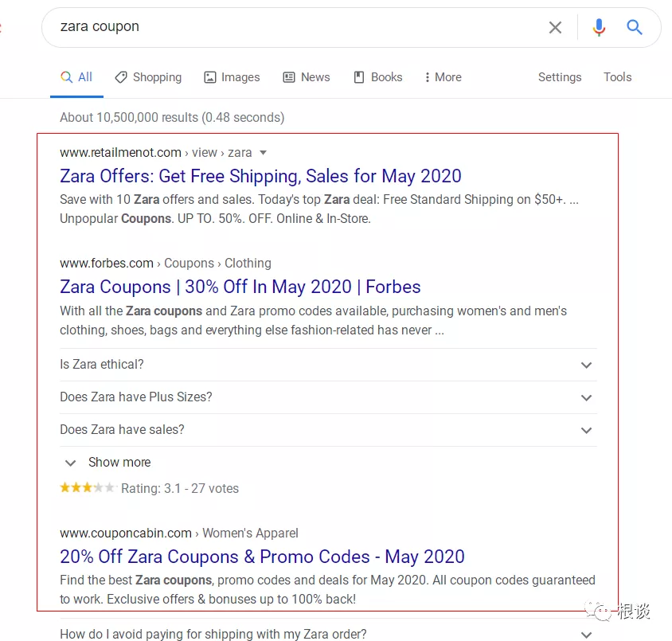Click the voice search microphone icon

[x=599, y=28]
